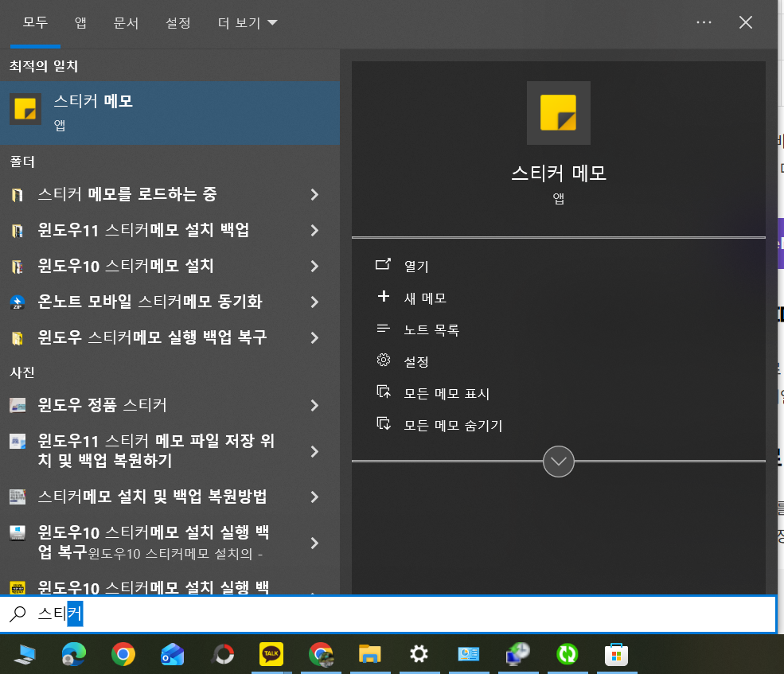Expand arrow for 윈도우 스티커메모 실행 백업 복구
This screenshot has height=674, width=784.
[314, 338]
